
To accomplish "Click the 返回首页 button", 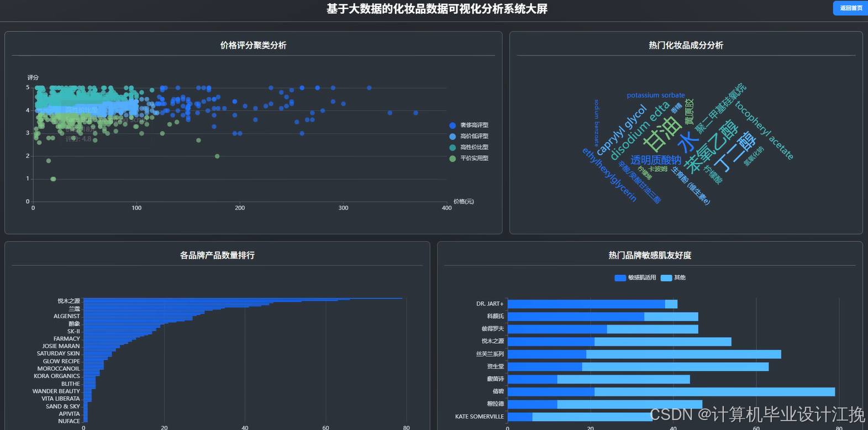I will 850,8.
